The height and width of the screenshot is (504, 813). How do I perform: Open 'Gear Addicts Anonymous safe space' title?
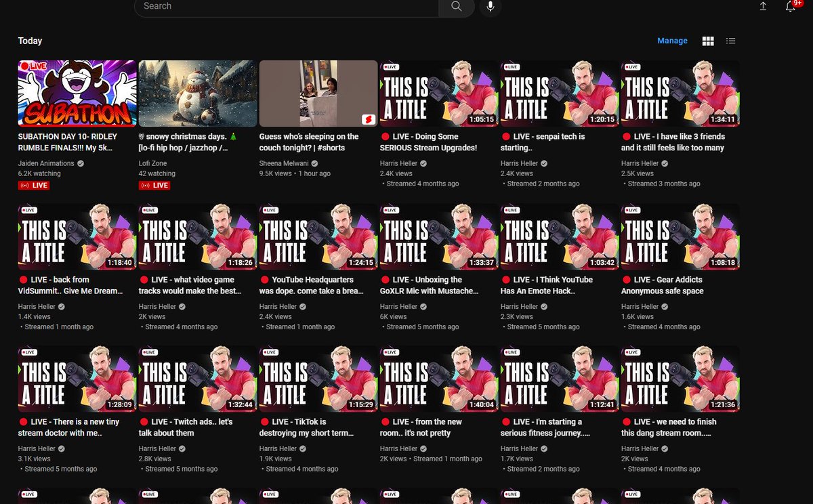pyautogui.click(x=663, y=285)
